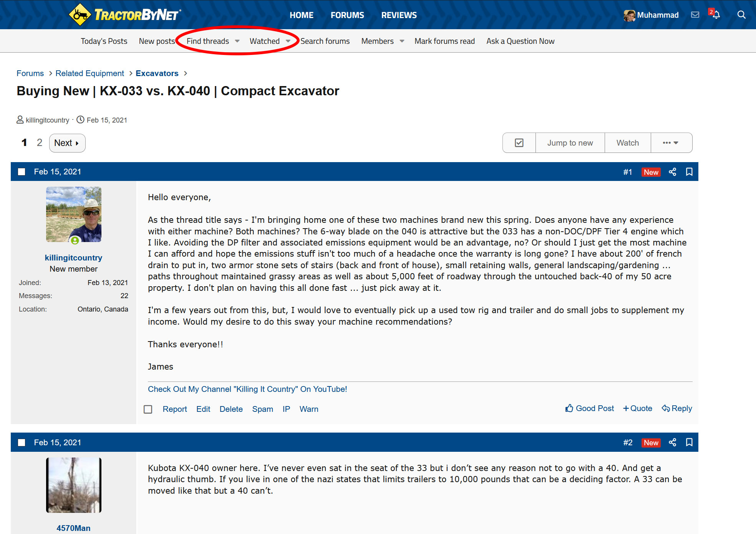
Task: Share post #2 via the share icon
Action: (x=672, y=442)
